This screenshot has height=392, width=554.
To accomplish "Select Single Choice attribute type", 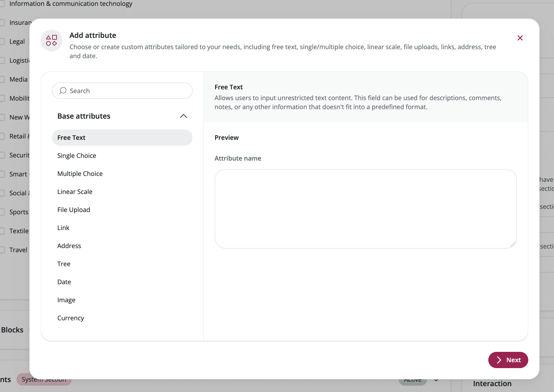I will pyautogui.click(x=77, y=156).
